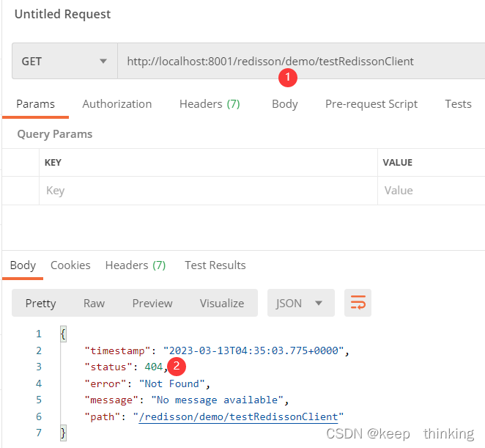Open the Authorization tab
This screenshot has width=485, height=448.
[117, 104]
